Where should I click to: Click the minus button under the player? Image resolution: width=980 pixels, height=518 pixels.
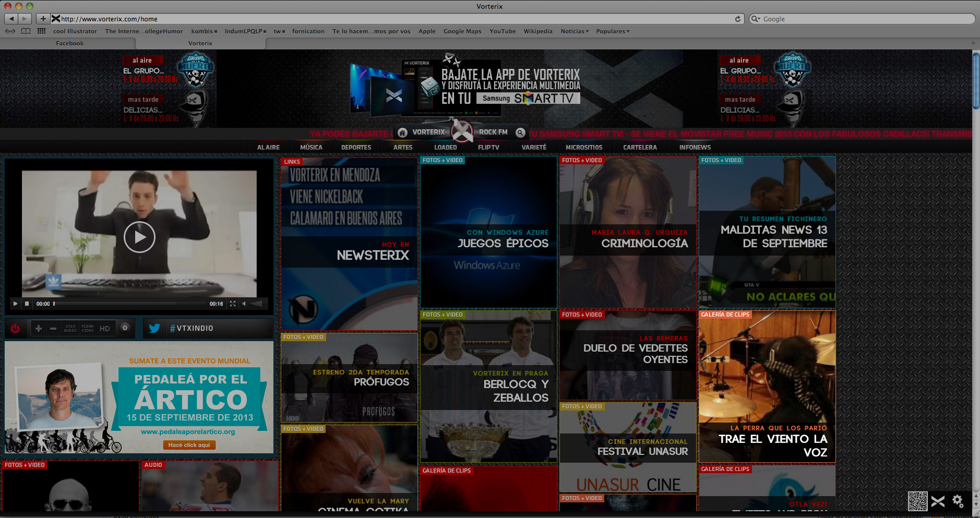pyautogui.click(x=53, y=328)
